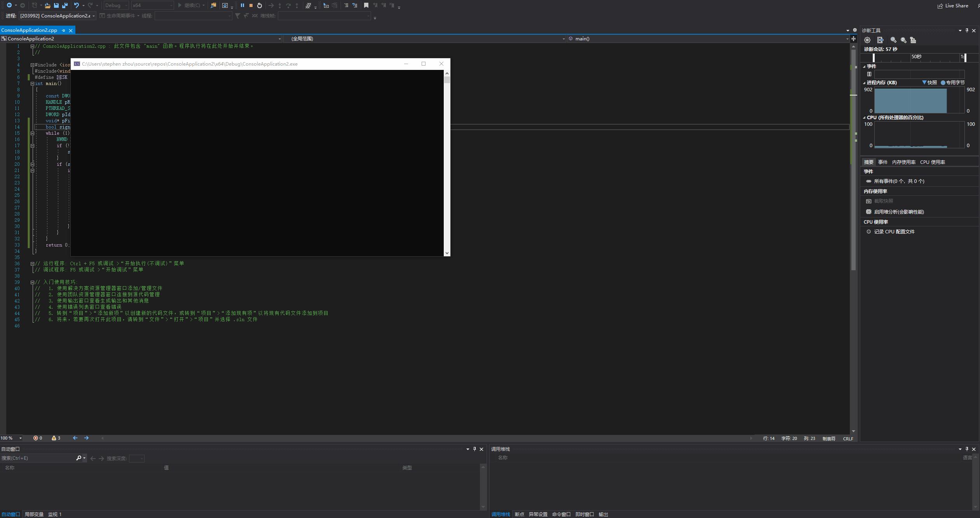
Task: Open the x64 platform dropdown
Action: pos(152,5)
